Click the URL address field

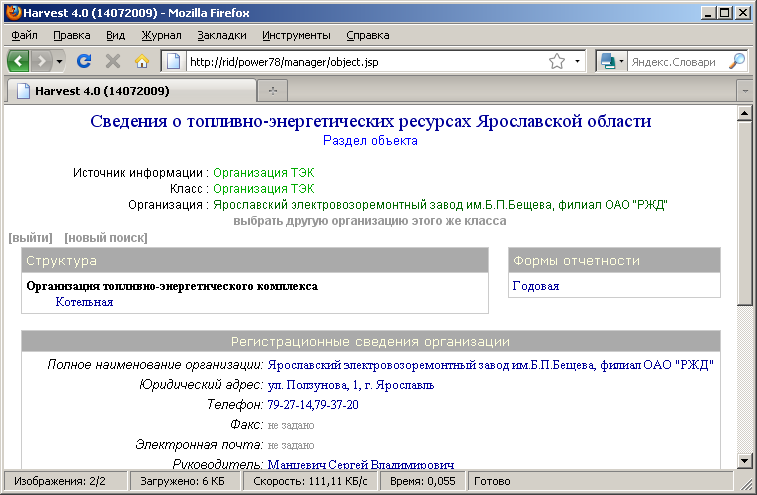367,62
